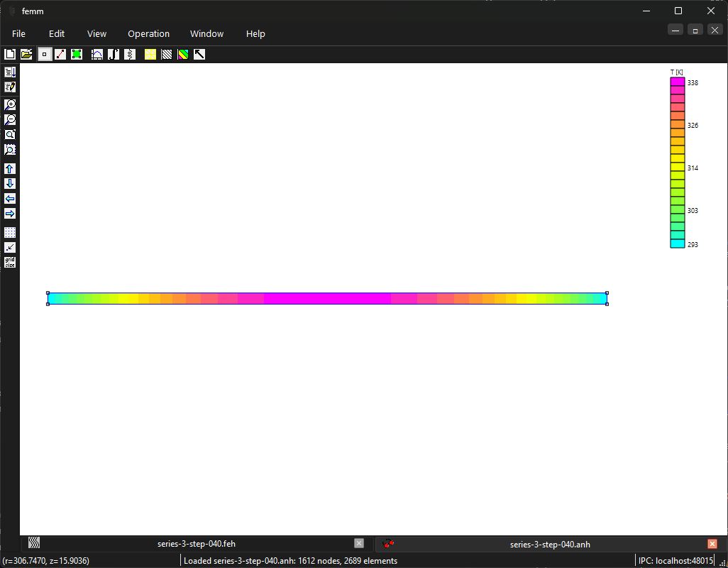728x568 pixels.
Task: Open the X-Y plot graph tool
Action: (x=97, y=55)
